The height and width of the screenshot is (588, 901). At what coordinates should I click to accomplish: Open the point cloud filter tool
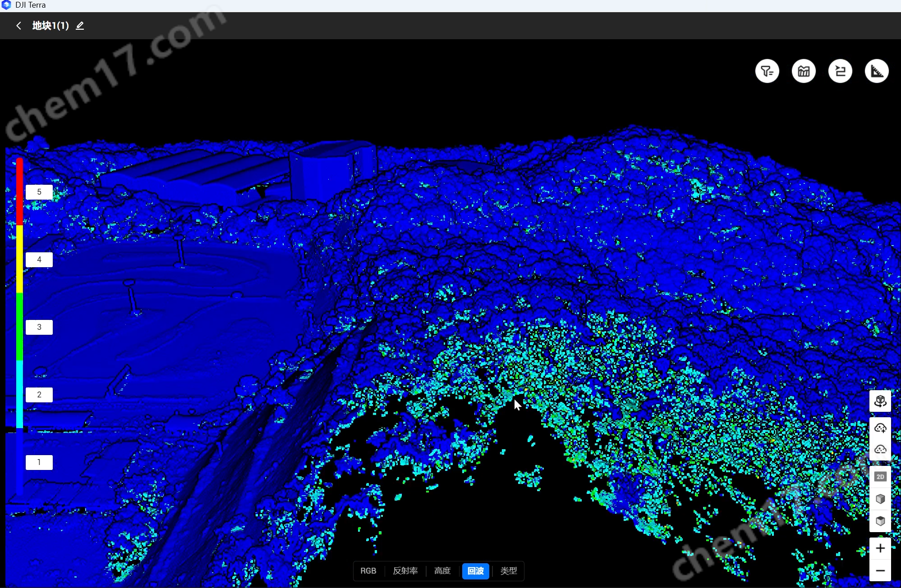[x=767, y=71]
